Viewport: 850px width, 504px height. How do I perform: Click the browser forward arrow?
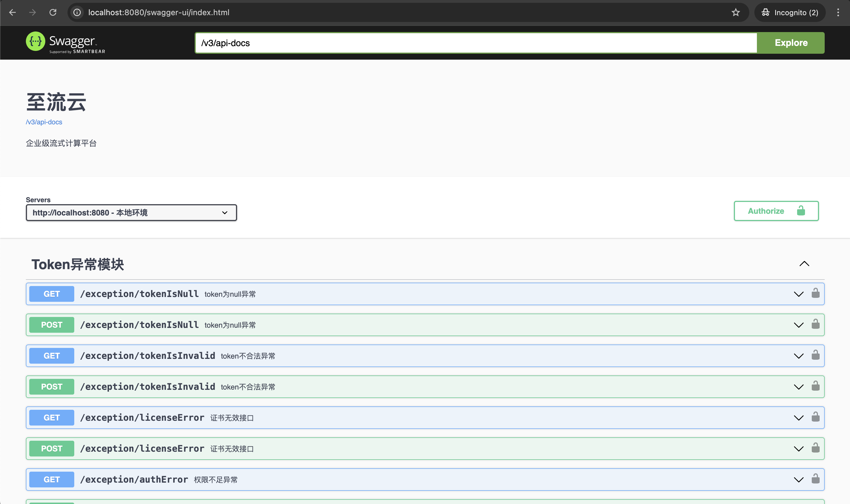[33, 13]
